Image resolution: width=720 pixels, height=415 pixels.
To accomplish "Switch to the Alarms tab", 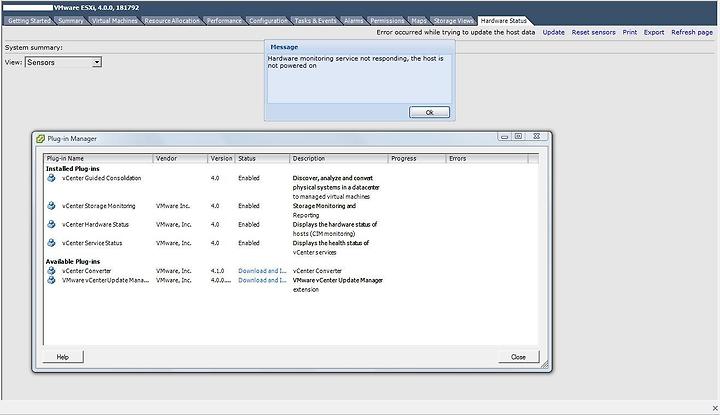I will 354,21.
